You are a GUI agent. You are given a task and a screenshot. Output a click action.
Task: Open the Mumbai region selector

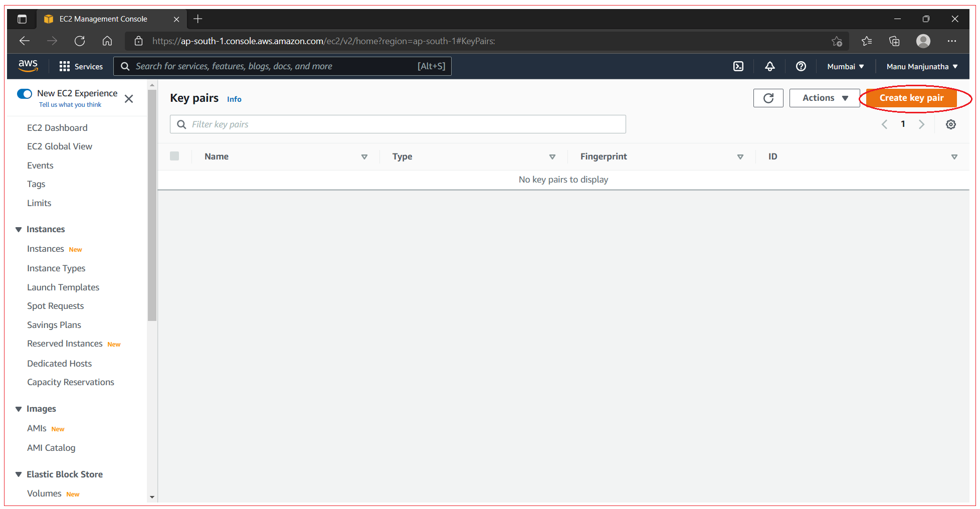pyautogui.click(x=845, y=66)
